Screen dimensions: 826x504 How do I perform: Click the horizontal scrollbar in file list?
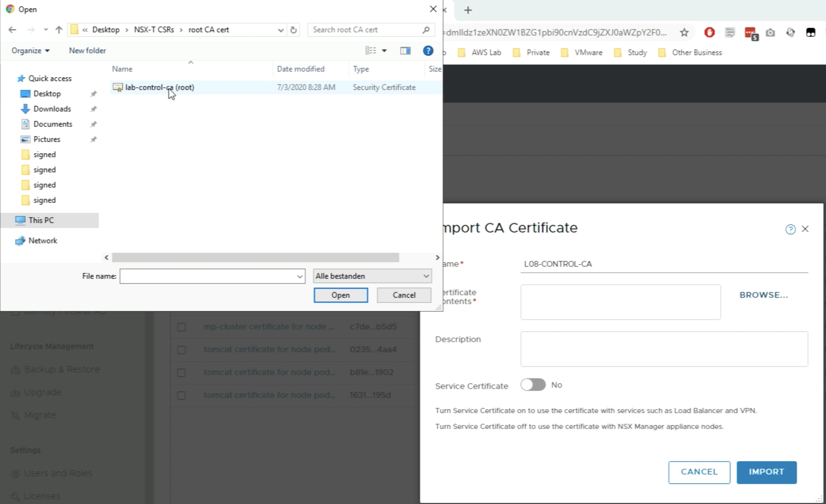[x=255, y=258]
